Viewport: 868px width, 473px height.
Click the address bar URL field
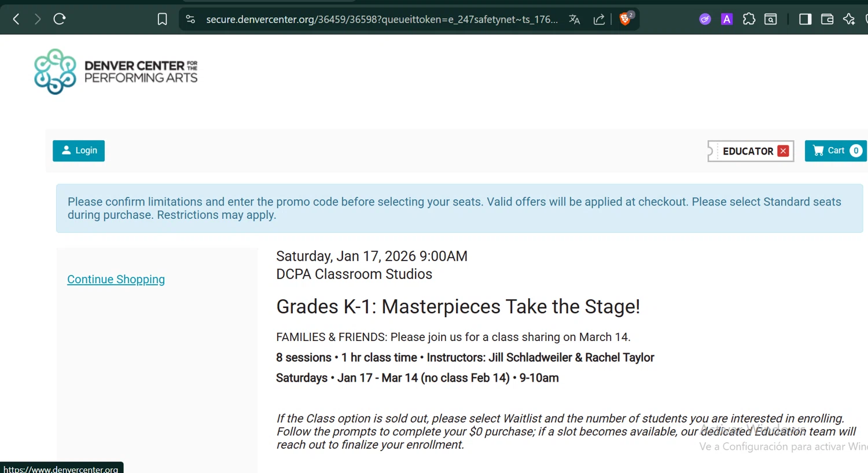pos(382,19)
